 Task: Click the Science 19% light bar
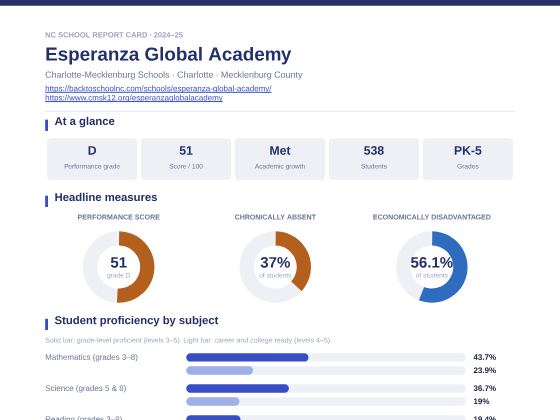[212, 401]
